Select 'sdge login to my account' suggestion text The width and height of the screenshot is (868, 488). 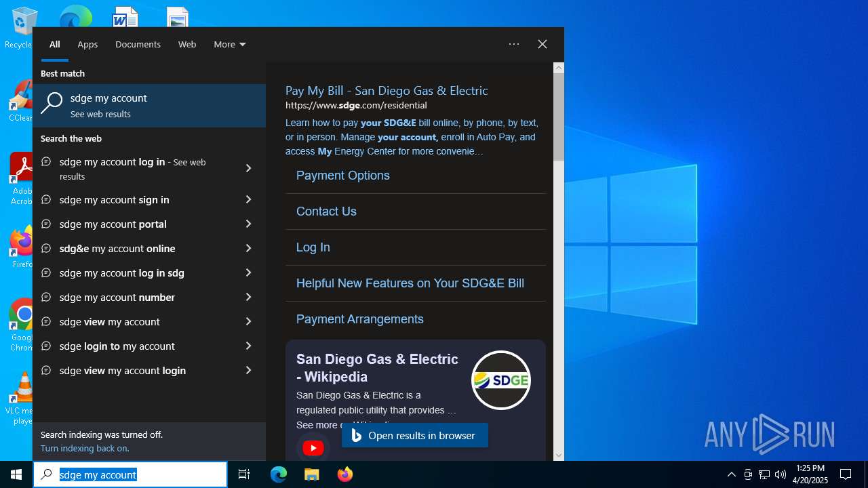(x=117, y=346)
